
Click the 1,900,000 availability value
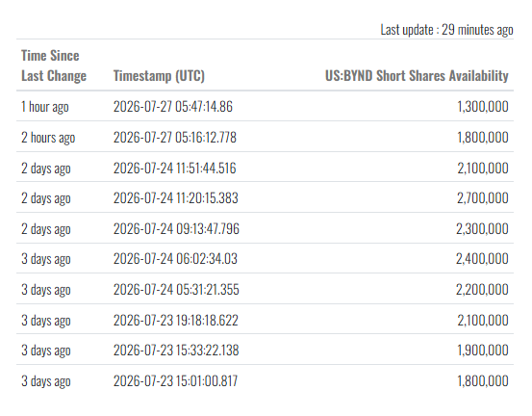pos(483,351)
